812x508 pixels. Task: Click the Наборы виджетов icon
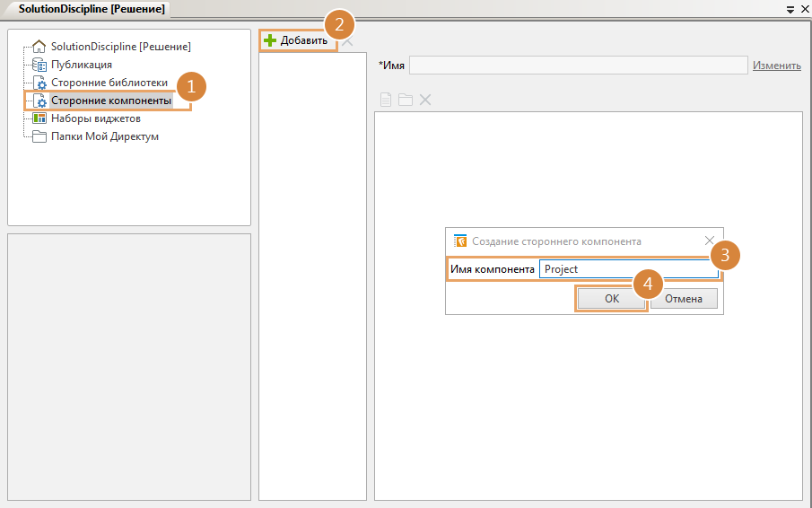click(39, 118)
